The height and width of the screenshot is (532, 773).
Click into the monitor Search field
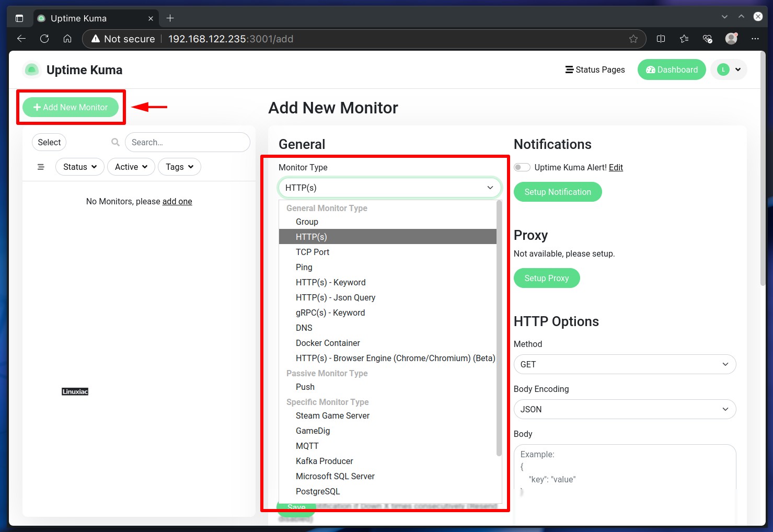pyautogui.click(x=187, y=142)
